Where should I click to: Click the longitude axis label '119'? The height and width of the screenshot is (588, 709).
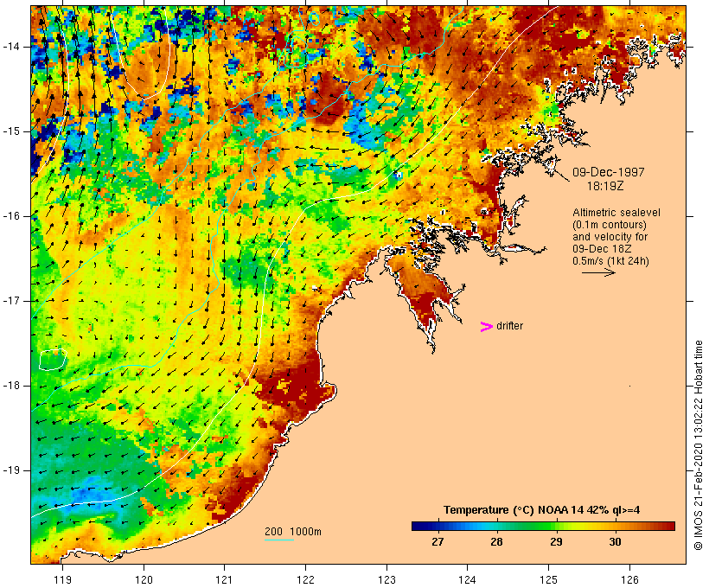click(x=62, y=579)
